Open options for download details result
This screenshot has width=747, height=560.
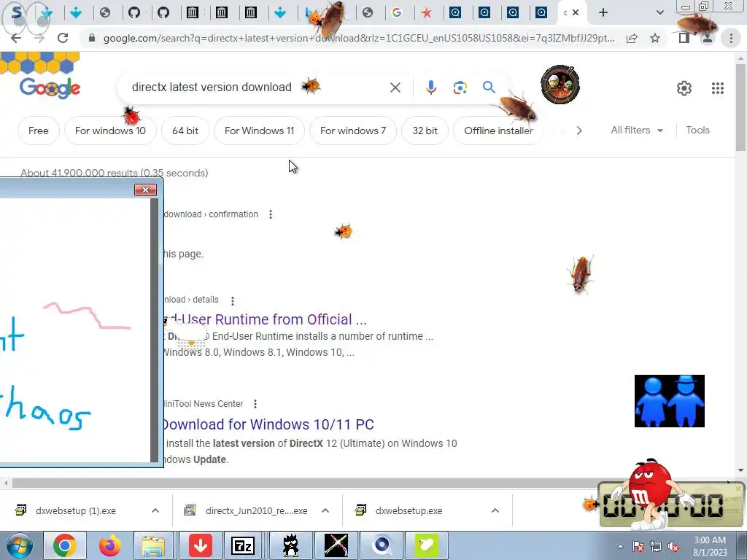pos(233,300)
